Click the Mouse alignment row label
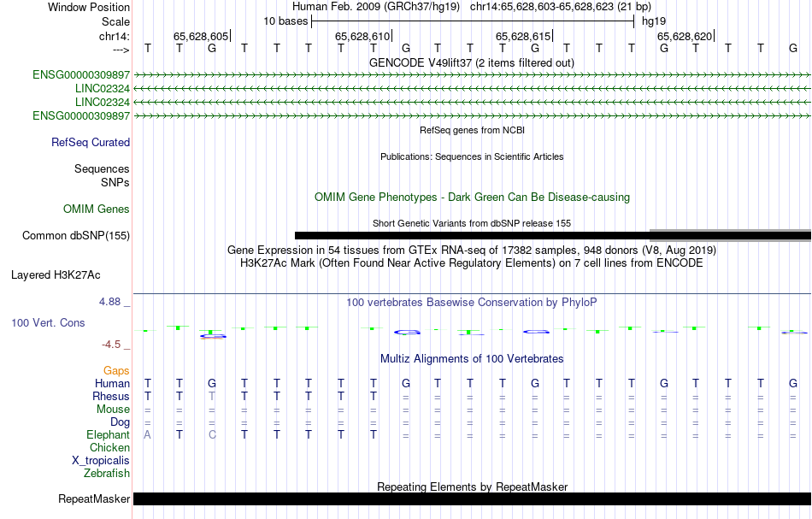 click(x=113, y=410)
